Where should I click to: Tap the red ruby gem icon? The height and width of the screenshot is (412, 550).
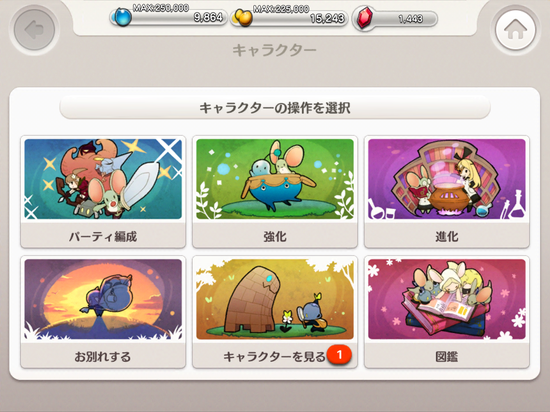(365, 18)
